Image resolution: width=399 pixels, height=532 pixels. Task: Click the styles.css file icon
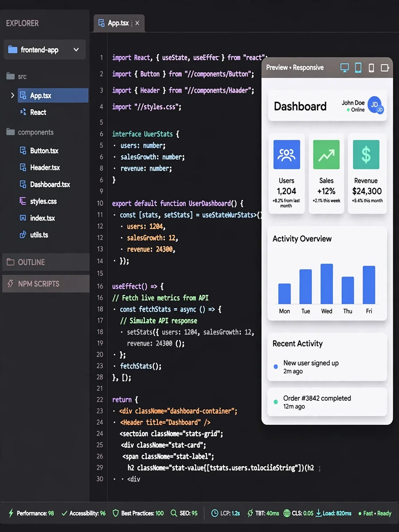coord(23,201)
